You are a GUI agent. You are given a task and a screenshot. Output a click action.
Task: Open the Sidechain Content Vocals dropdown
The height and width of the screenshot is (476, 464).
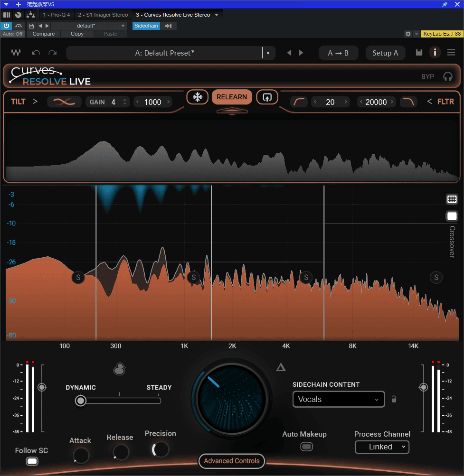coord(338,400)
